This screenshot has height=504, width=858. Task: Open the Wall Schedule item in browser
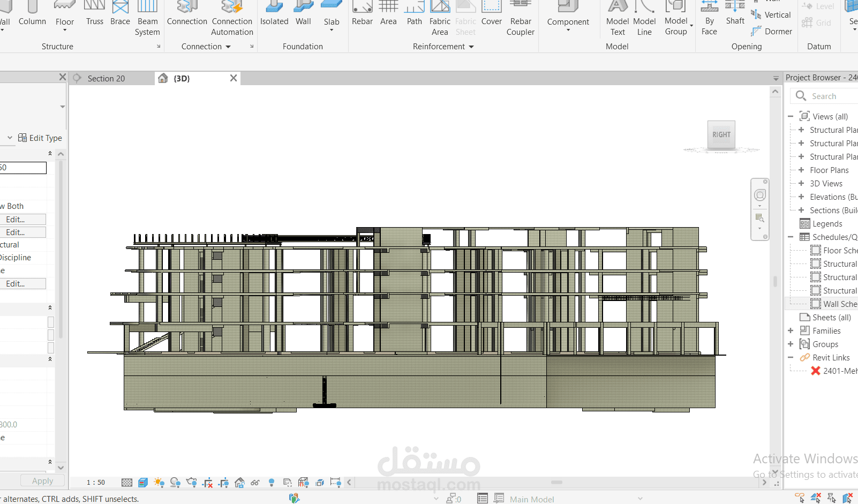click(839, 304)
